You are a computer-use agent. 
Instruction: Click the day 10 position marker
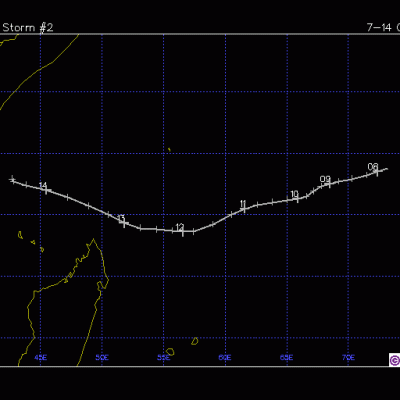(x=298, y=199)
